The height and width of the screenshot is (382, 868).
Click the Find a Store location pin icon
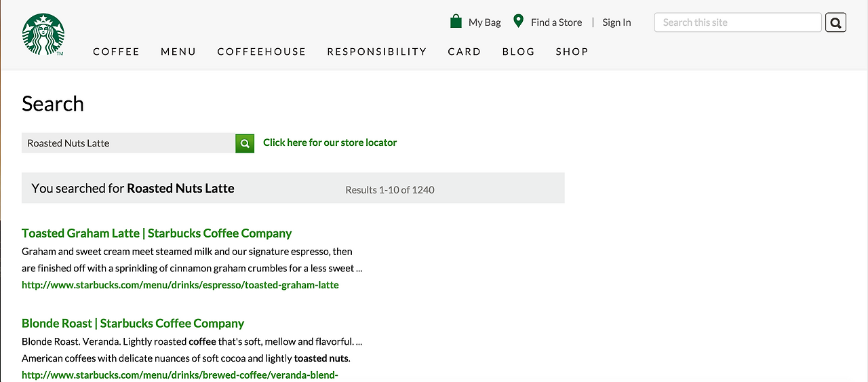pos(519,21)
